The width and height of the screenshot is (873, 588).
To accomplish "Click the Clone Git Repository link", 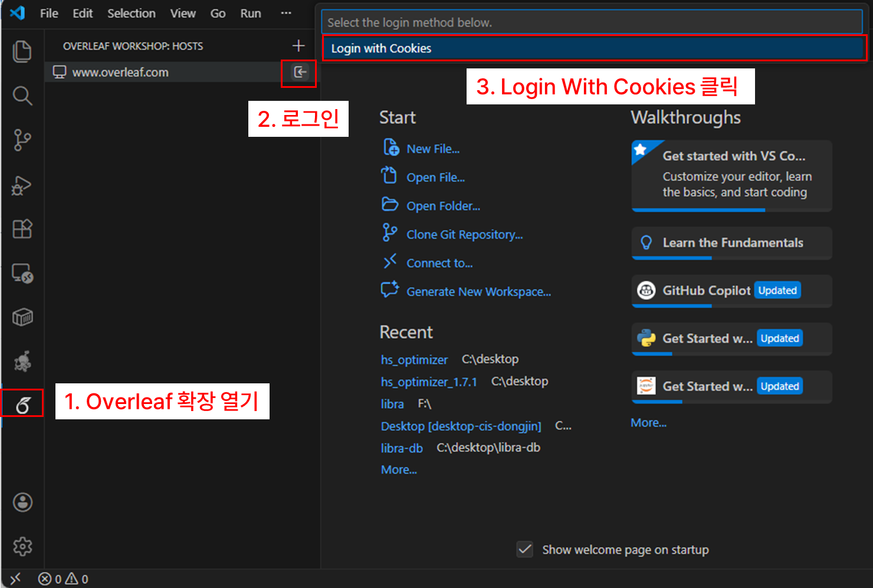I will click(464, 235).
